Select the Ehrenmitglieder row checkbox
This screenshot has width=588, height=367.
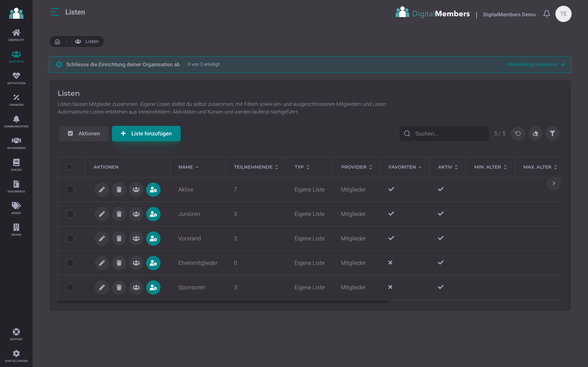tap(70, 263)
